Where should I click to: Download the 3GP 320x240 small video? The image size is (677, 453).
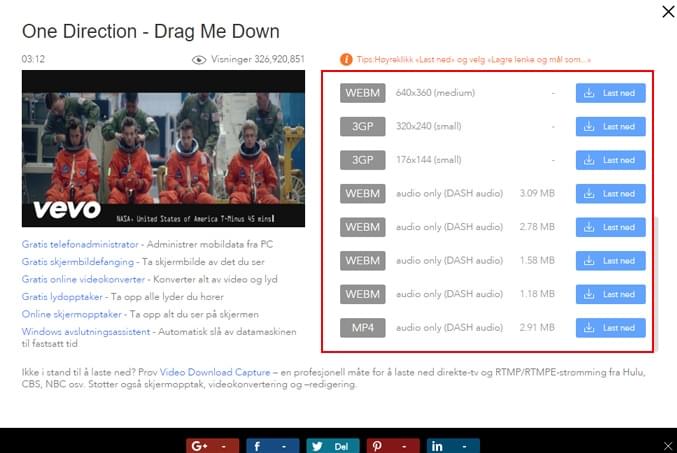610,127
